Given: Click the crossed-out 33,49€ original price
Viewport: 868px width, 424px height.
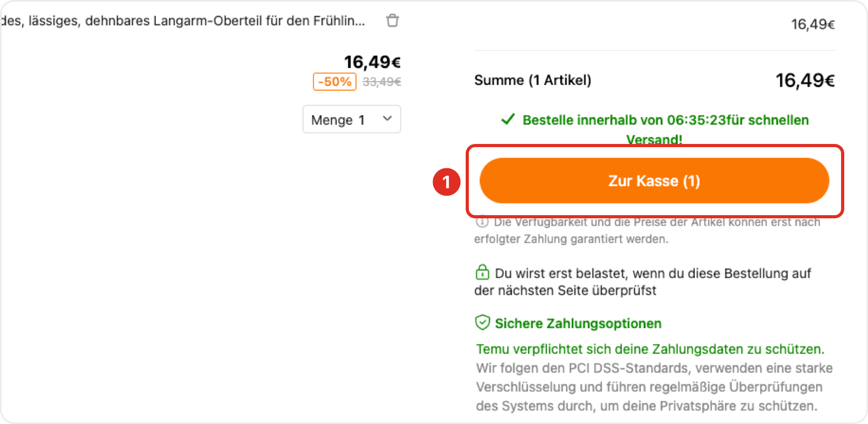Looking at the screenshot, I should pos(382,82).
